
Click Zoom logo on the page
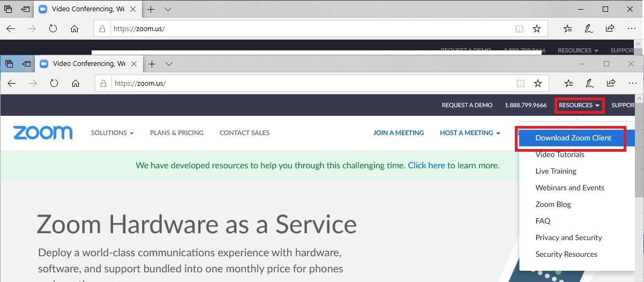43,133
